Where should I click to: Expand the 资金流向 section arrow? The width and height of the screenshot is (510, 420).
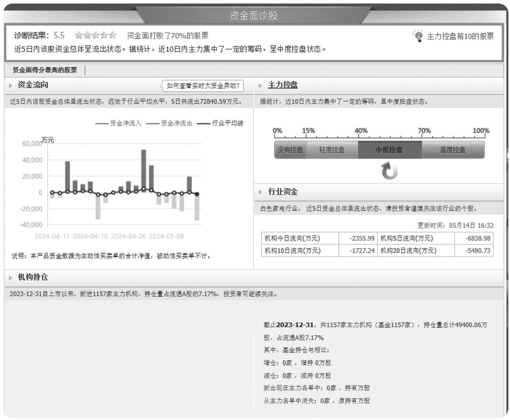pos(11,85)
